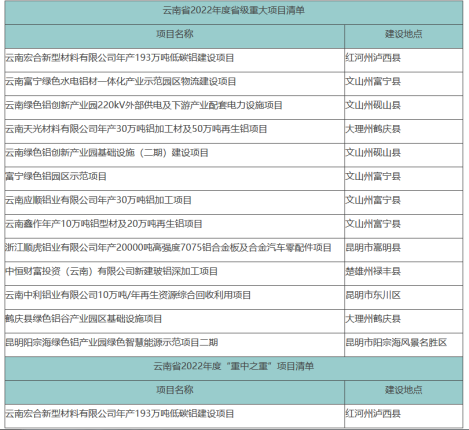
Task: Select the 昆明阳宗海绿色铝产业园 project row
Action: (x=234, y=343)
